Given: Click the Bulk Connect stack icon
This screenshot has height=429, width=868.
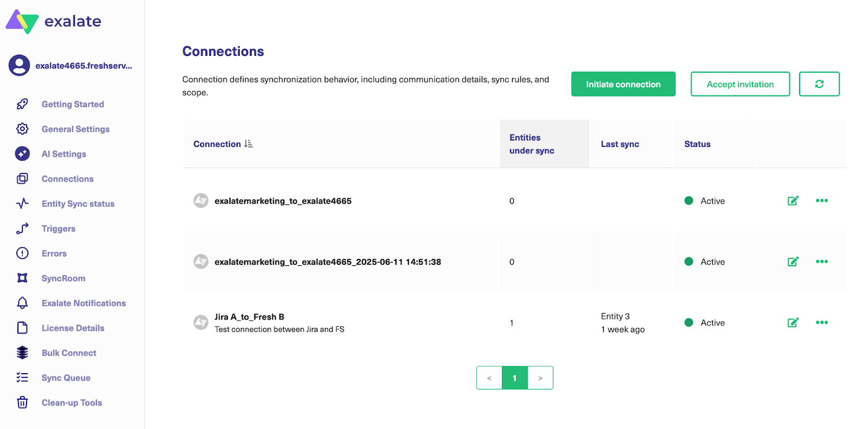Looking at the screenshot, I should (x=22, y=353).
